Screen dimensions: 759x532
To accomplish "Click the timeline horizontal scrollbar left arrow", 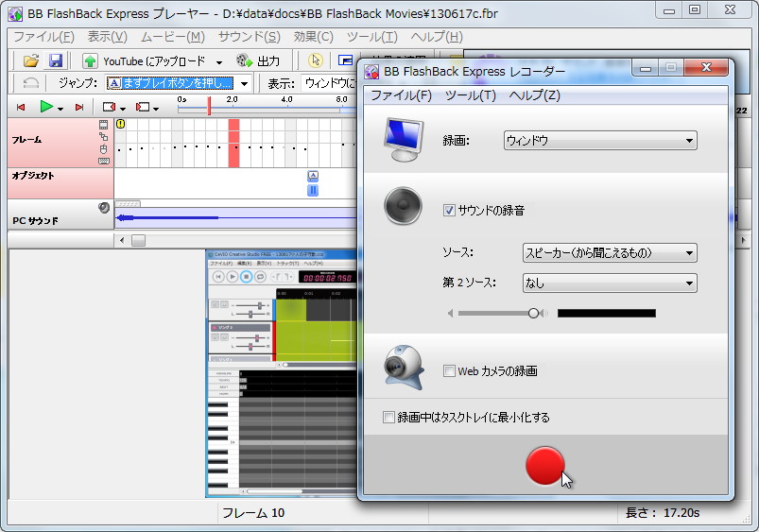I will click(x=122, y=240).
